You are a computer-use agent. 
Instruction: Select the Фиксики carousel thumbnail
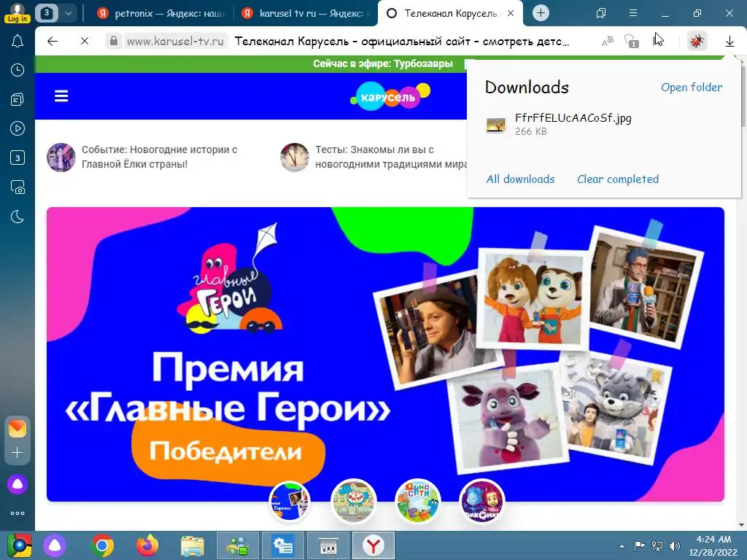pyautogui.click(x=481, y=501)
